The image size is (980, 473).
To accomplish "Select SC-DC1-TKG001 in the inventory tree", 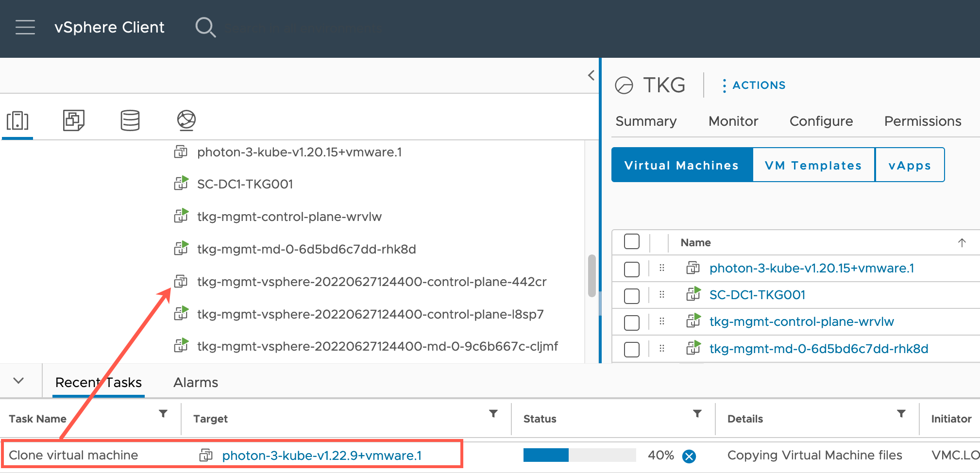I will [245, 184].
